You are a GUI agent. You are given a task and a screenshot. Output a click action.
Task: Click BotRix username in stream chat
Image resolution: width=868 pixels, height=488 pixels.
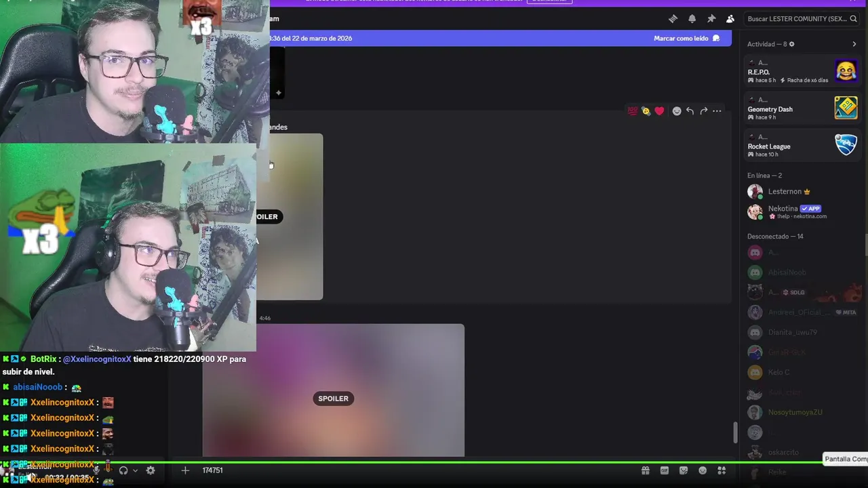43,359
